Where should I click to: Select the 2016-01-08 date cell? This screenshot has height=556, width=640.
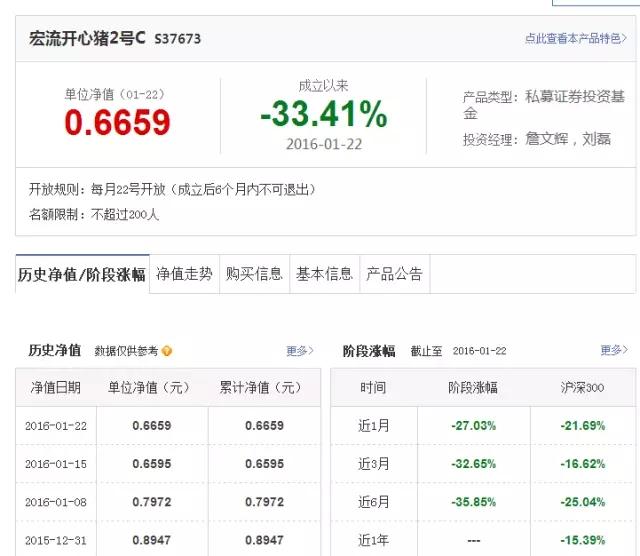point(55,501)
